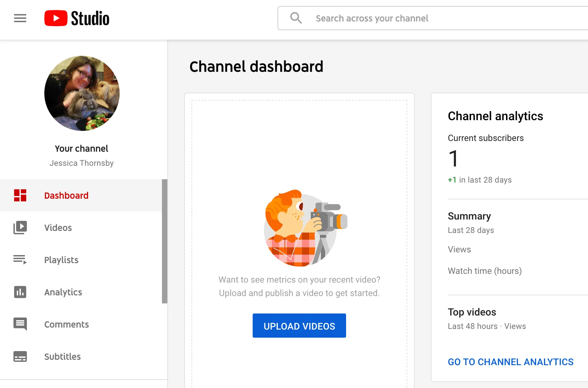Click the Your channel label
The image size is (588, 388).
[81, 148]
